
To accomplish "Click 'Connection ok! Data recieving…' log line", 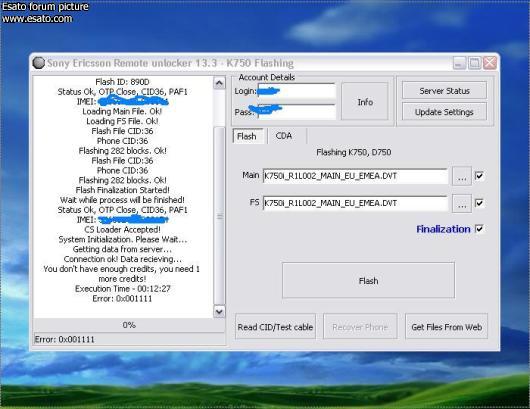I will pos(122,259).
